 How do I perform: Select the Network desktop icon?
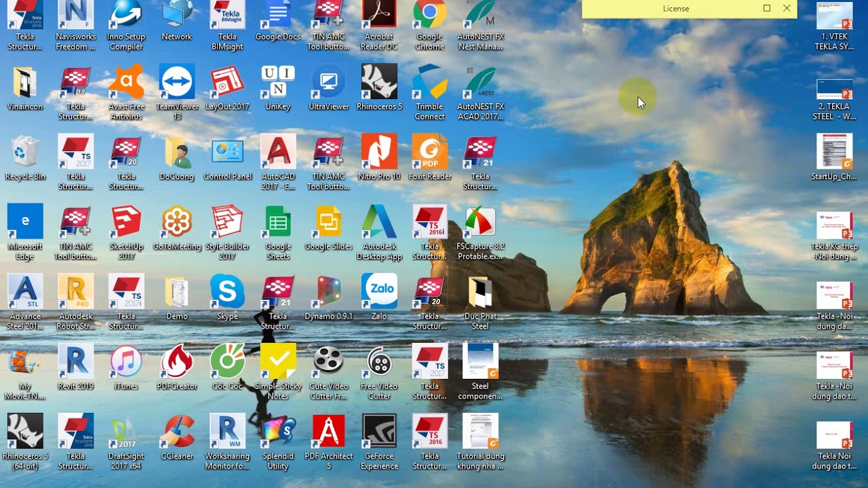point(177,21)
